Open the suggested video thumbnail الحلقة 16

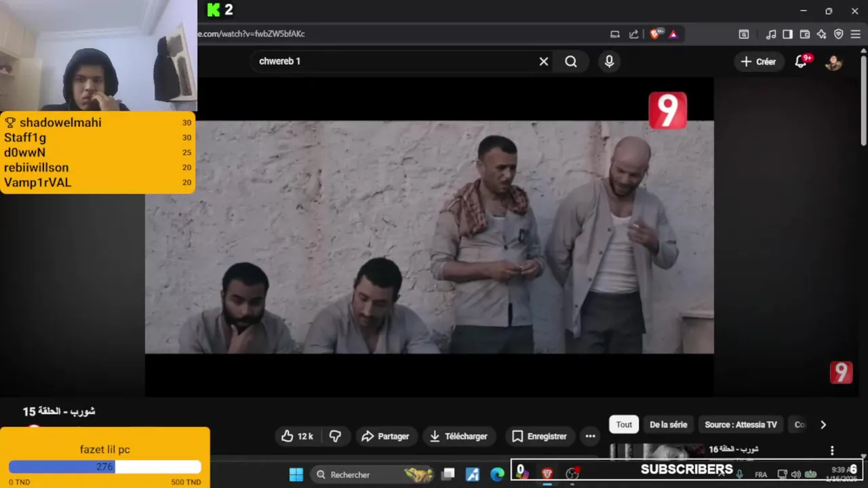[x=657, y=451]
